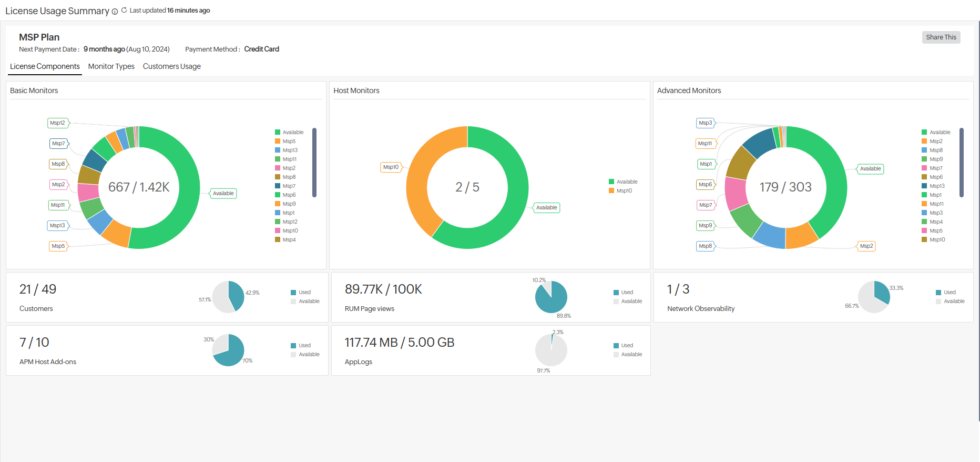Toggle Msp13 legend entry in Basic Monitors
Image resolution: width=980 pixels, height=462 pixels.
(290, 150)
